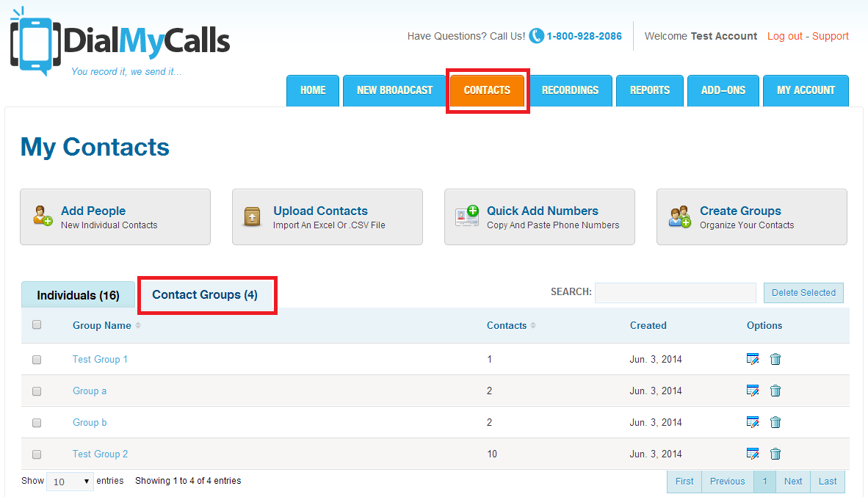Edit Group b using its edit icon

pos(752,422)
